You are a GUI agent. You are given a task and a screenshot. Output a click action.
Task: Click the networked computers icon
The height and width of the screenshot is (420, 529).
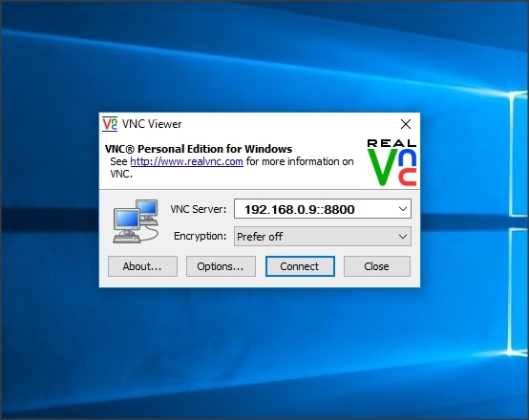pyautogui.click(x=136, y=221)
